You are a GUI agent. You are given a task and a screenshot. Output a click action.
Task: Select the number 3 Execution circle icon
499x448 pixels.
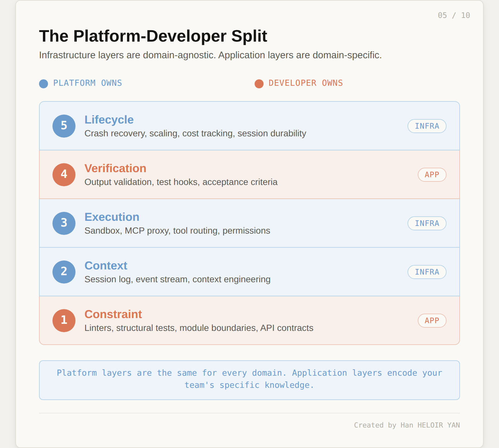(64, 223)
